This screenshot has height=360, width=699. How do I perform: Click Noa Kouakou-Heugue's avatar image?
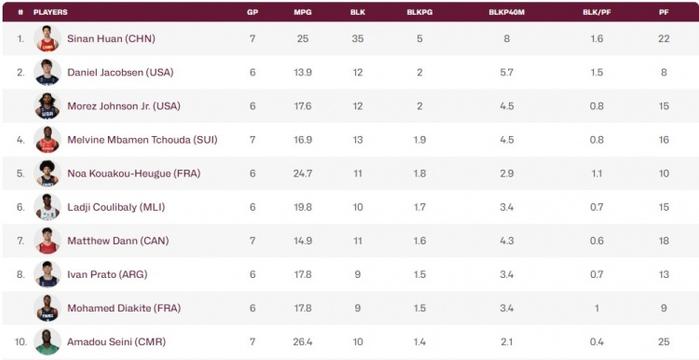point(48,173)
